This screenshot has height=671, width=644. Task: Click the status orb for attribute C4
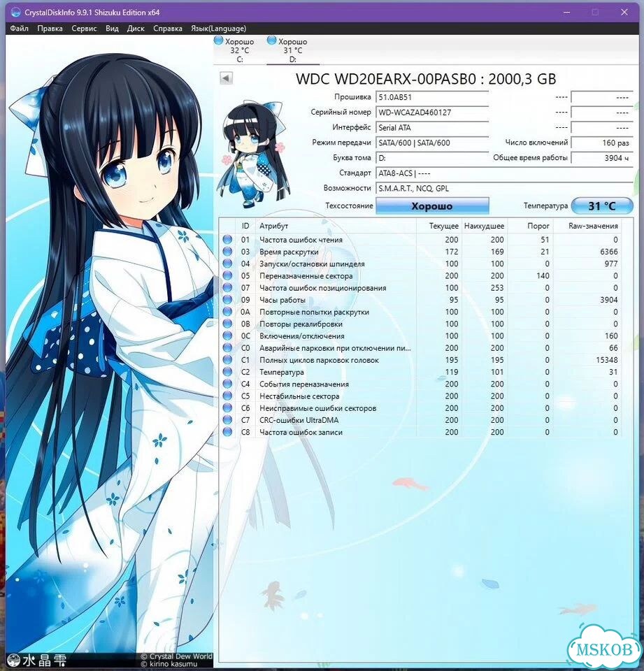(227, 384)
